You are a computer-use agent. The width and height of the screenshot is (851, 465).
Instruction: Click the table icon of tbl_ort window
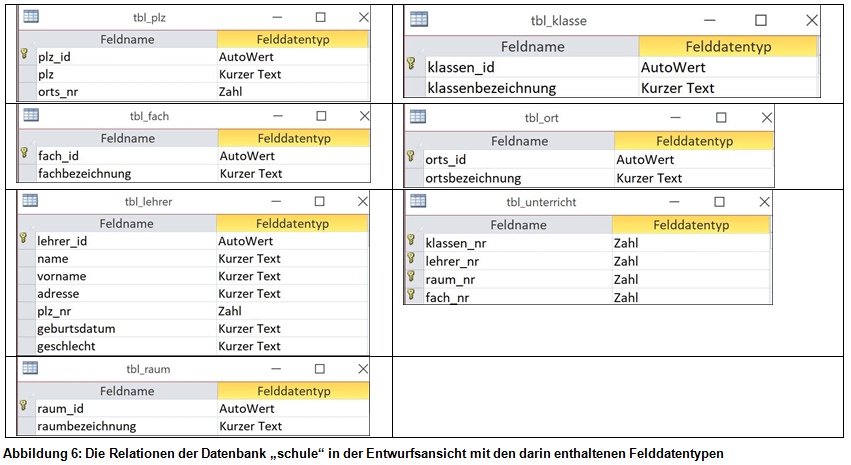click(418, 116)
